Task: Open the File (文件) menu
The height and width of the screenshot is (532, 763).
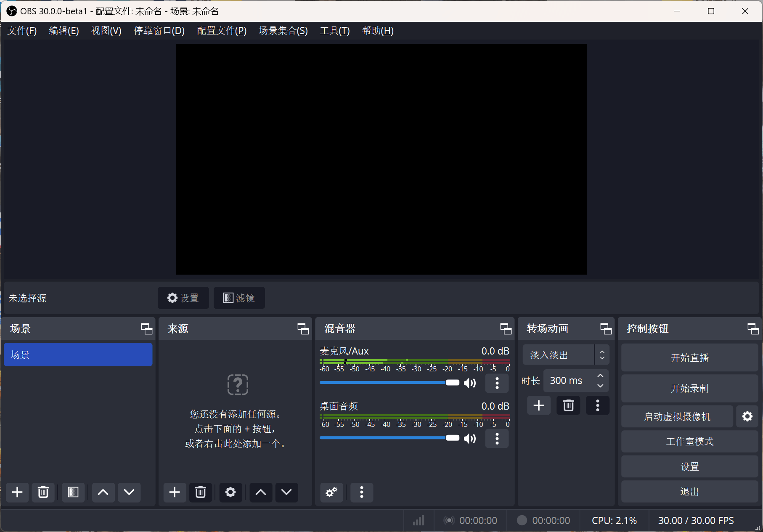Action: tap(22, 31)
